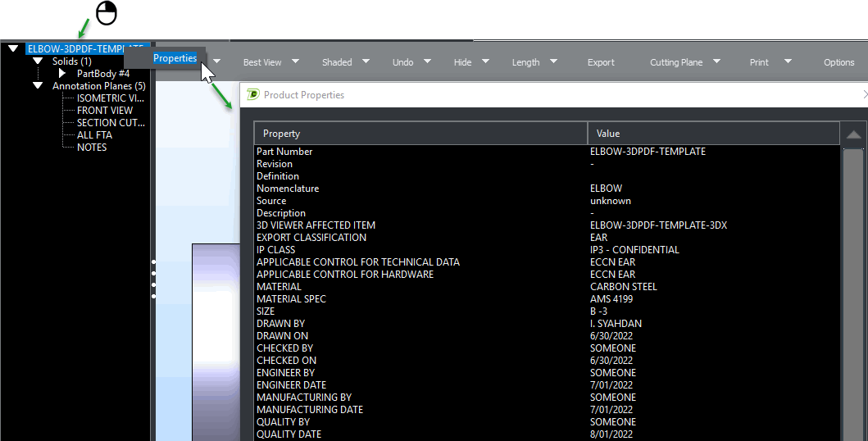868x441 pixels.
Task: Select the Annotation Planes (5) tree item
Action: [99, 86]
